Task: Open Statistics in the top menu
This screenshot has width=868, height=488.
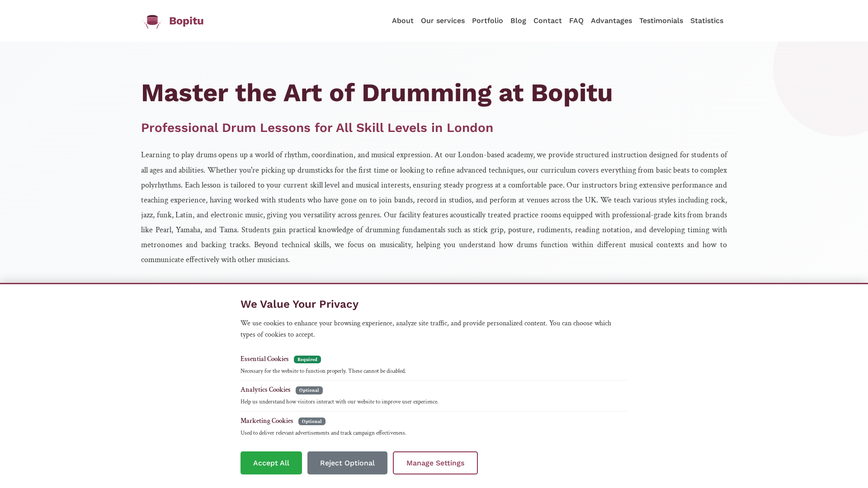Action: click(x=707, y=21)
